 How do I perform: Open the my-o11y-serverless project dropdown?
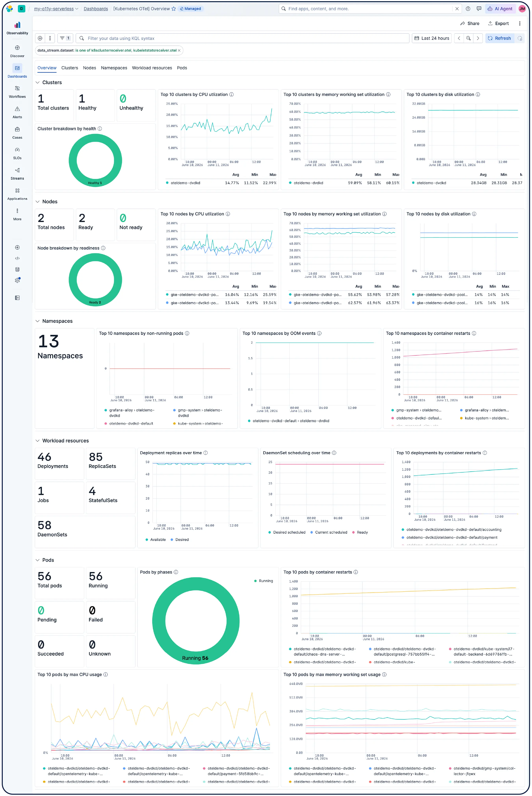pos(56,9)
